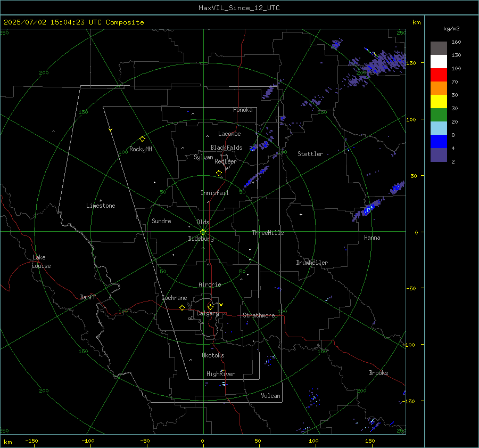Click the 130 value in the legend

(x=456, y=55)
